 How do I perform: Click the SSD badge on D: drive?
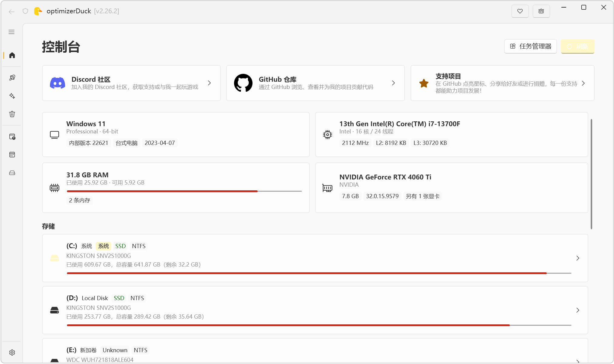119,298
